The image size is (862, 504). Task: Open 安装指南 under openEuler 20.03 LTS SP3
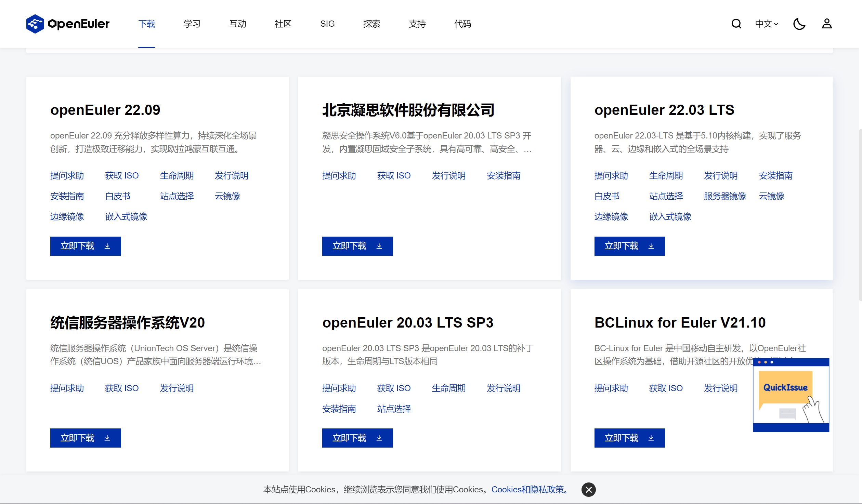point(339,409)
